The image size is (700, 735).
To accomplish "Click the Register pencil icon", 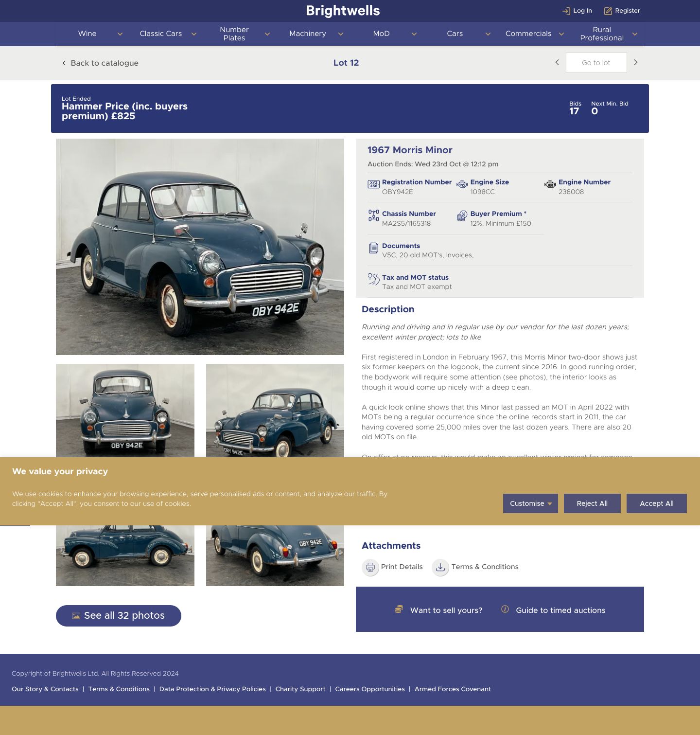I will point(608,11).
